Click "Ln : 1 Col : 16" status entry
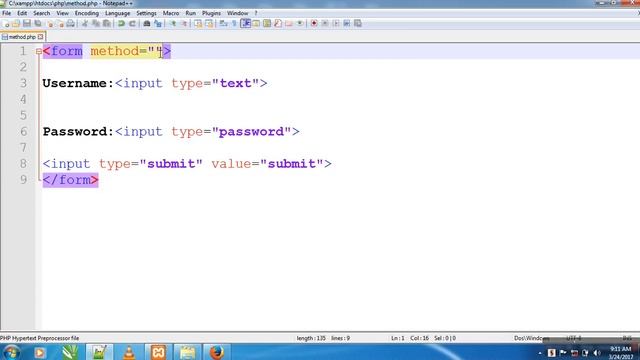Screen dimensions: 640x360 [410, 338]
